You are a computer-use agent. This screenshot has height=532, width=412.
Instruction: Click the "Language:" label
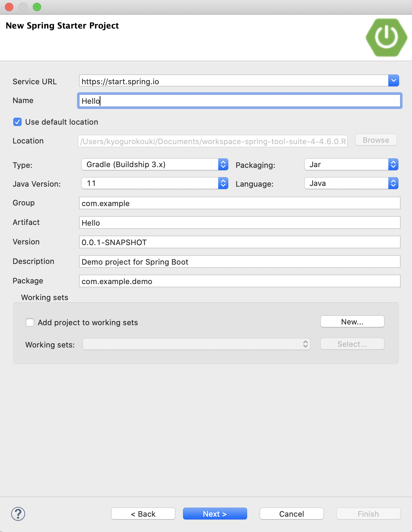click(254, 184)
